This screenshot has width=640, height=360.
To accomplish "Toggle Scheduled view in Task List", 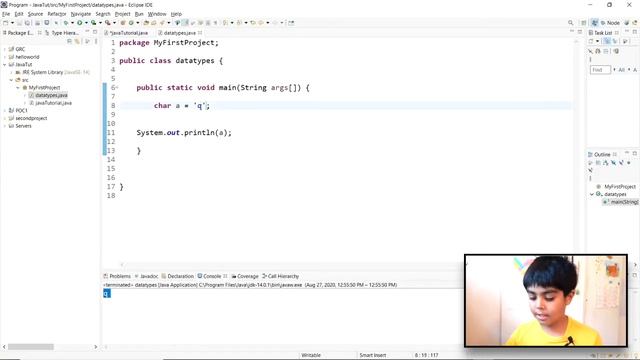I will 615,41.
